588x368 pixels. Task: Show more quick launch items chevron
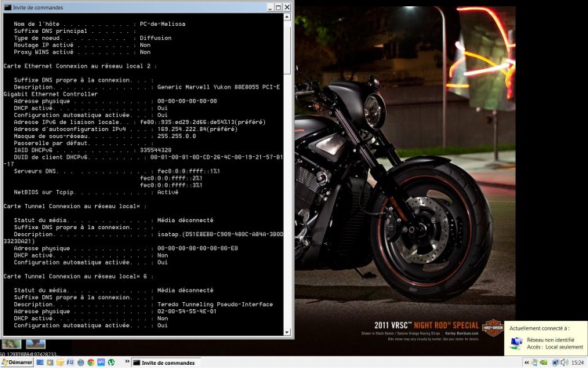(x=127, y=362)
